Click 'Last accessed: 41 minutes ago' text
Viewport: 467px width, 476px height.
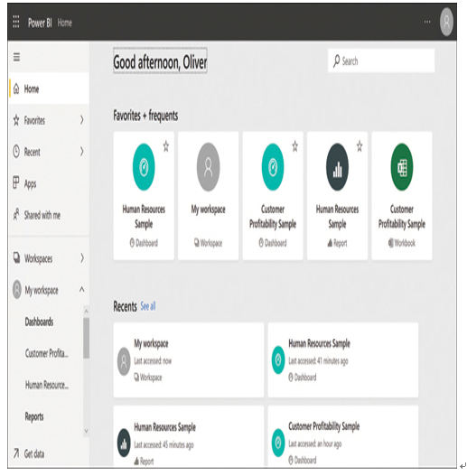click(x=318, y=361)
